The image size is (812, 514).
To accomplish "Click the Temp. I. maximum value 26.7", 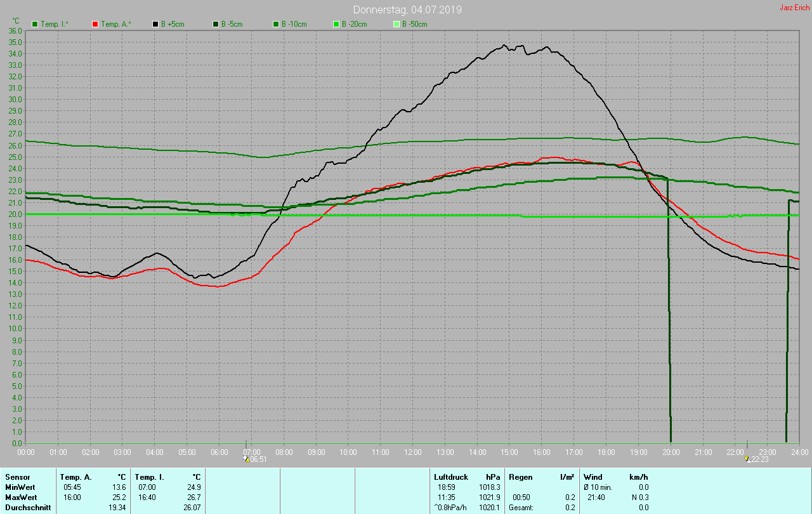I will pos(193,497).
